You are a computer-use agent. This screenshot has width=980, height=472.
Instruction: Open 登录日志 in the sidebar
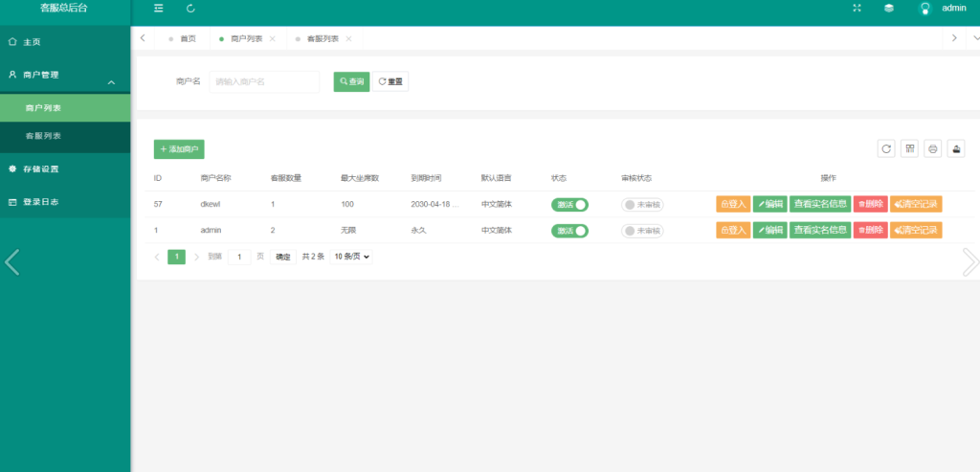pyautogui.click(x=65, y=202)
